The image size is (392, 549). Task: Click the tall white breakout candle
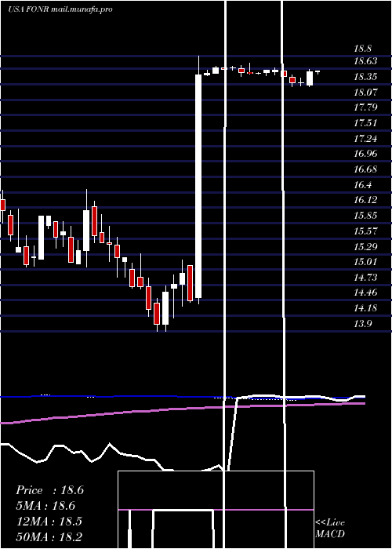[x=198, y=186]
